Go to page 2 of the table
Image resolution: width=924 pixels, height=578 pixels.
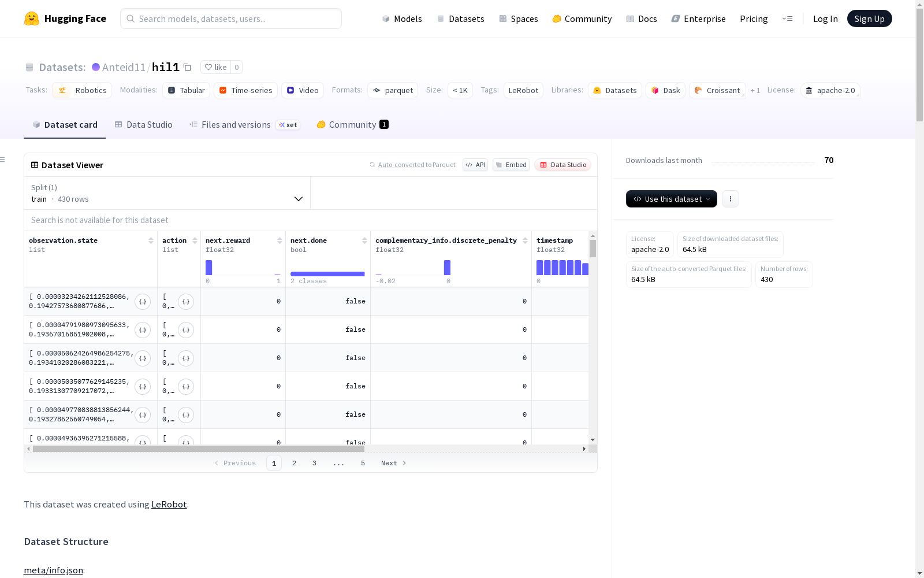point(294,463)
